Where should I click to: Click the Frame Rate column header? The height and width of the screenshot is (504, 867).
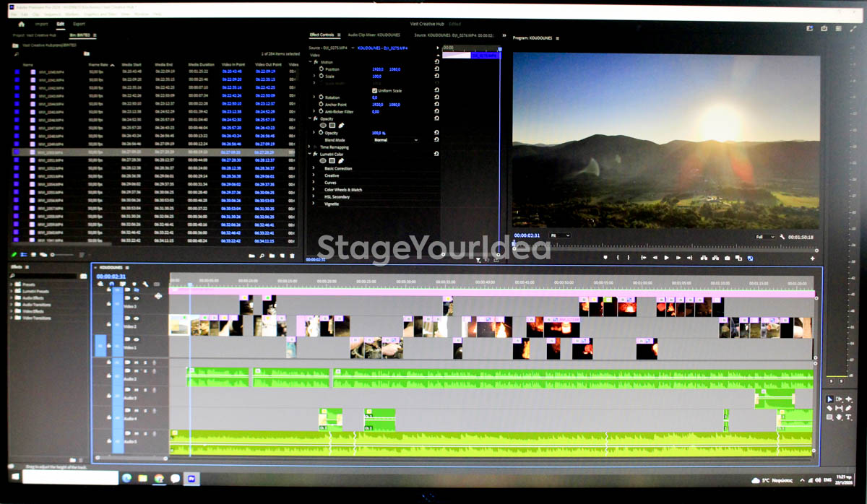98,64
